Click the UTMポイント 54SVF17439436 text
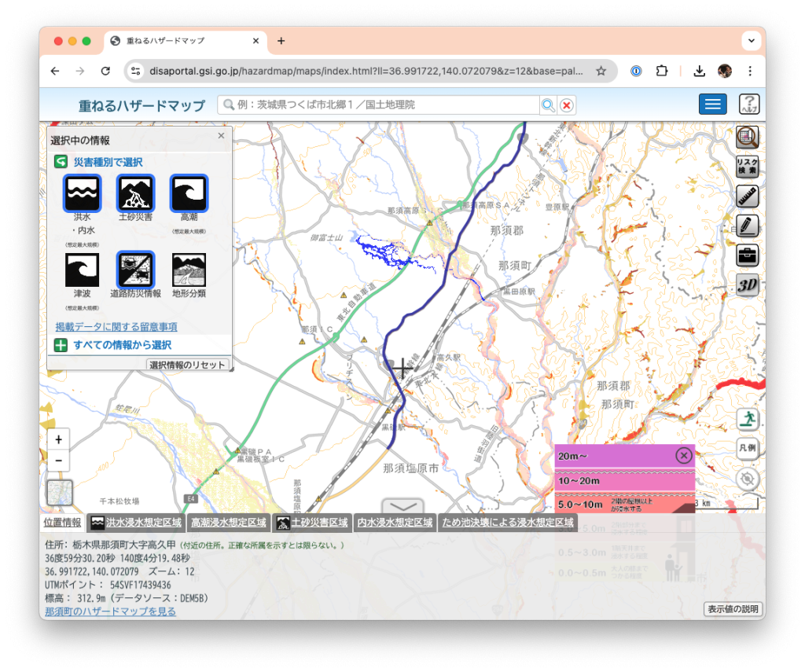Image resolution: width=805 pixels, height=672 pixels. [108, 585]
